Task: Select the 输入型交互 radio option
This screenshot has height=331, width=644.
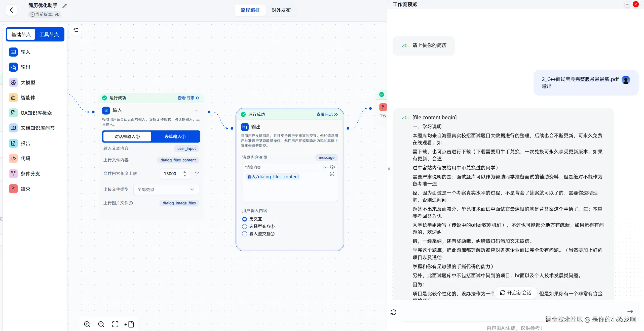Action: [244, 234]
